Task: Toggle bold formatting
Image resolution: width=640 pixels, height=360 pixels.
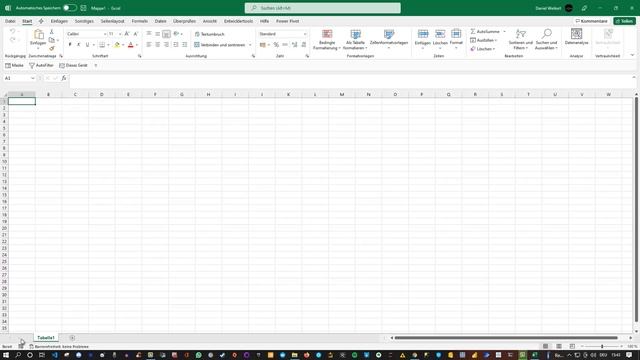Action: [70, 44]
